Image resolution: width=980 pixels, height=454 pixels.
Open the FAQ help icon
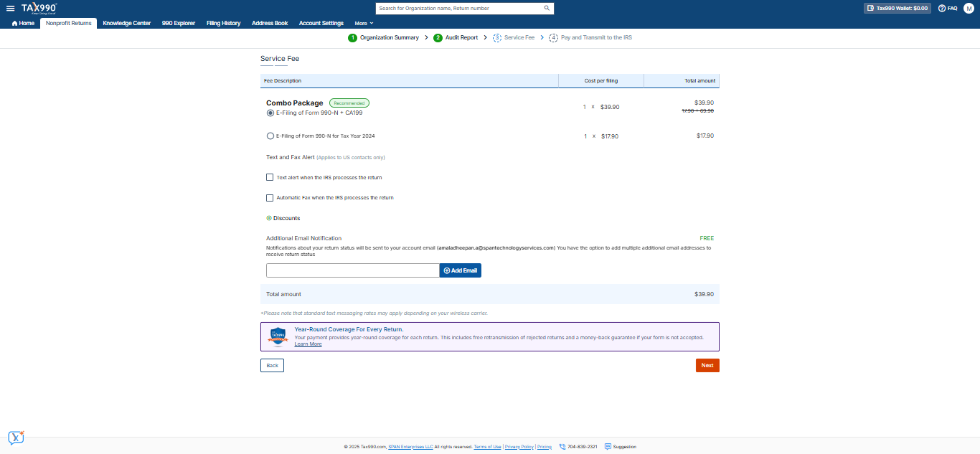pyautogui.click(x=948, y=8)
